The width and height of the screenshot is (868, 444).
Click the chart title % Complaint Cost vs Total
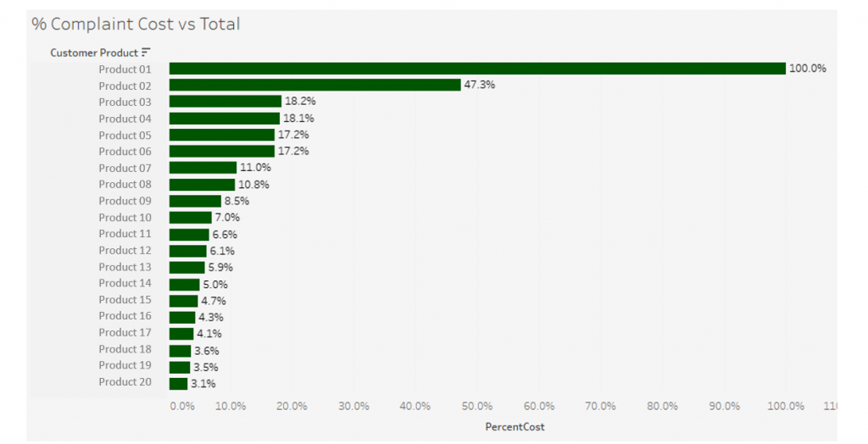tap(136, 24)
